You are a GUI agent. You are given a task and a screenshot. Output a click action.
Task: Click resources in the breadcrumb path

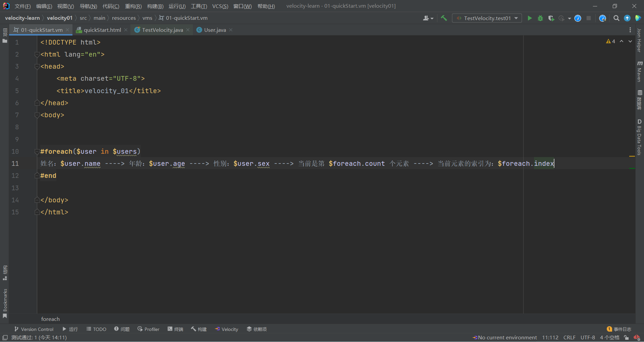[x=124, y=18]
